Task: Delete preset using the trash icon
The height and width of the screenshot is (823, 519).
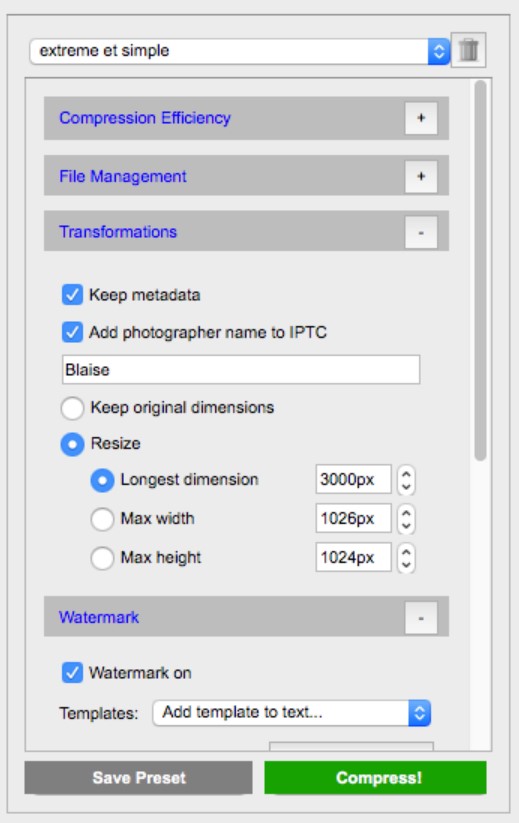Action: pyautogui.click(x=469, y=50)
